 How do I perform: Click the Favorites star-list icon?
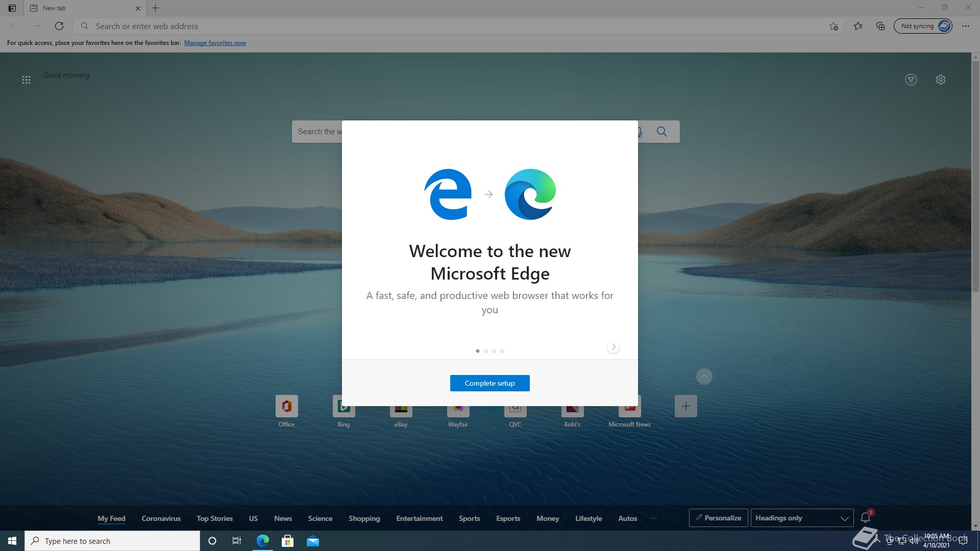pyautogui.click(x=858, y=26)
